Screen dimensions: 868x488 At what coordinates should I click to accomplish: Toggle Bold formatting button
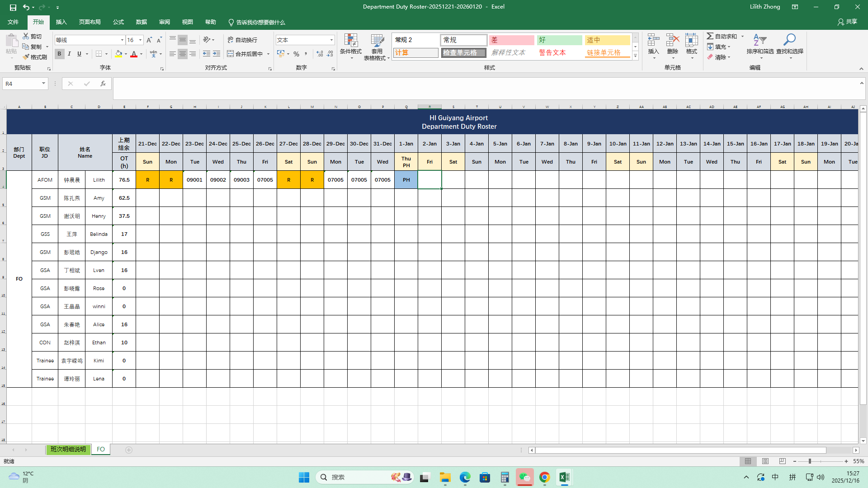[x=59, y=54]
